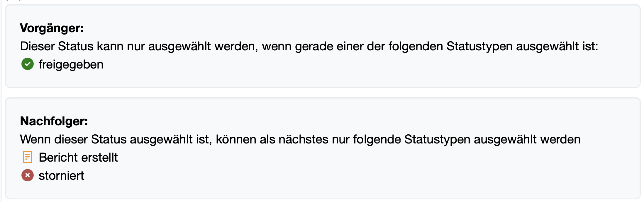
Task: Click the word "gerade" in Vorgänger description
Action: (x=314, y=46)
